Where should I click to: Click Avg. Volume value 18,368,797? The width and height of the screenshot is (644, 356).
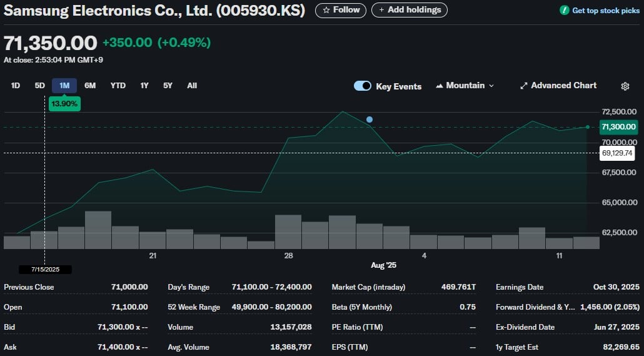[x=291, y=347]
